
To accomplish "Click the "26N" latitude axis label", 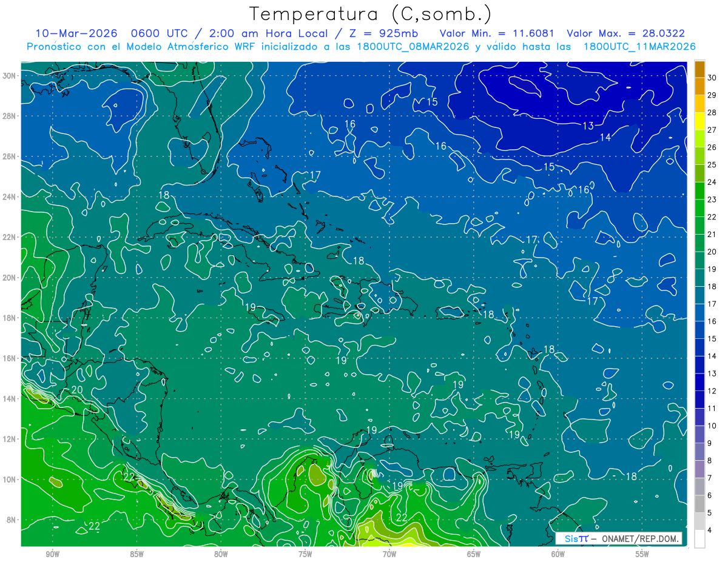I will pos(9,156).
